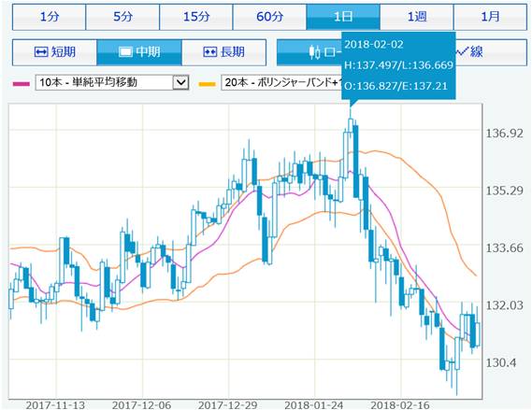Open 20本 ボリンジャーバンド indicator dropdown
Viewport: 532px width, 410px height.
(281, 82)
